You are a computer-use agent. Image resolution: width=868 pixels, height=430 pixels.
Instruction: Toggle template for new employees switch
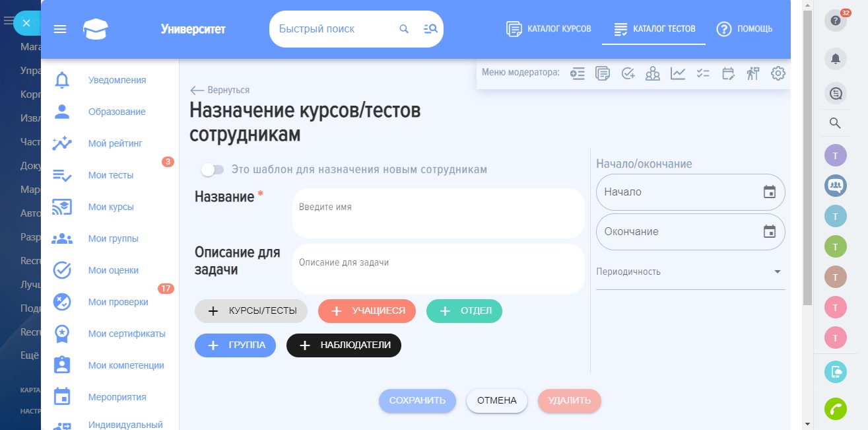[213, 170]
